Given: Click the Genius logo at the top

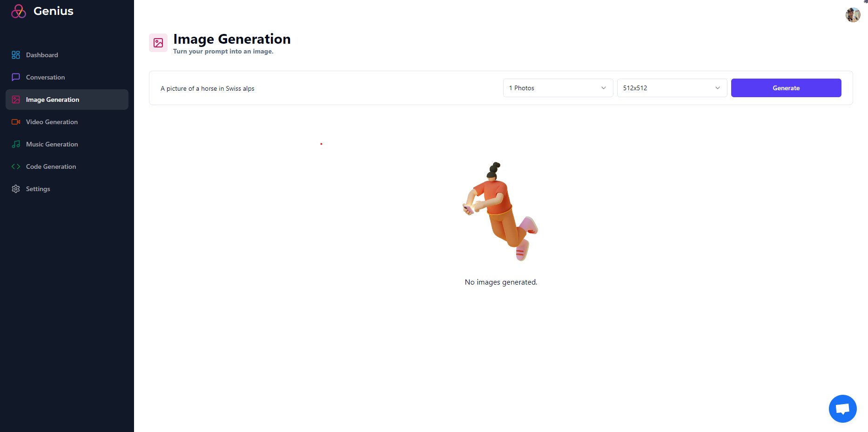Looking at the screenshot, I should click(41, 11).
